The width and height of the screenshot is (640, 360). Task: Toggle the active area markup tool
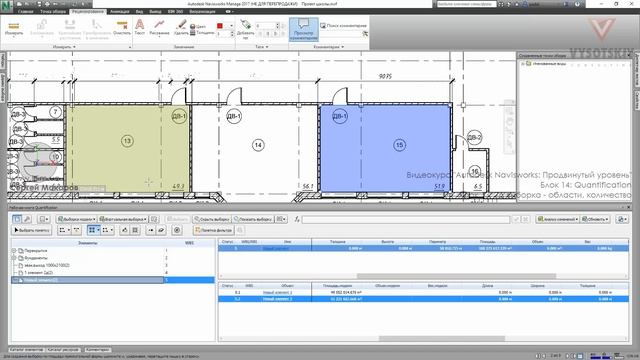[x=93, y=230]
